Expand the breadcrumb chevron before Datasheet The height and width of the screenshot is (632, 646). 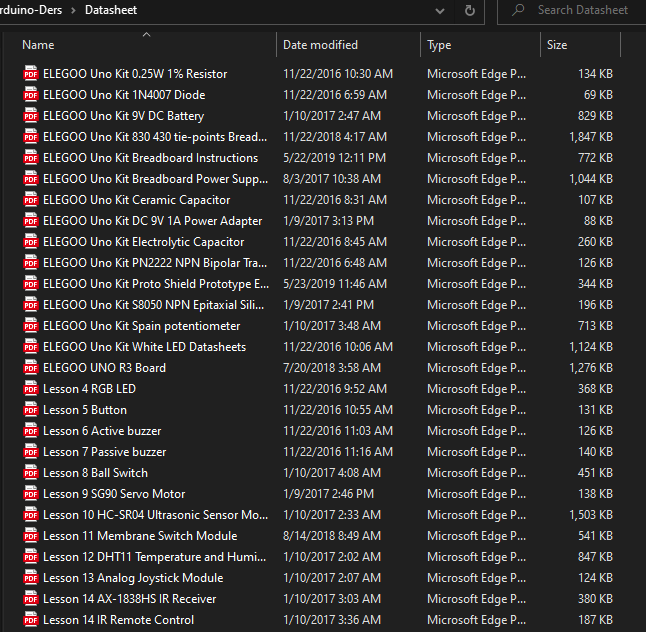(73, 10)
